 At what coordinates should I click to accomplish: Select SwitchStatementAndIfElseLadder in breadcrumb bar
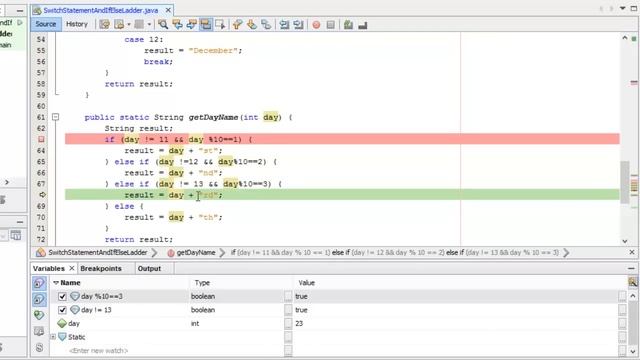[x=97, y=253]
